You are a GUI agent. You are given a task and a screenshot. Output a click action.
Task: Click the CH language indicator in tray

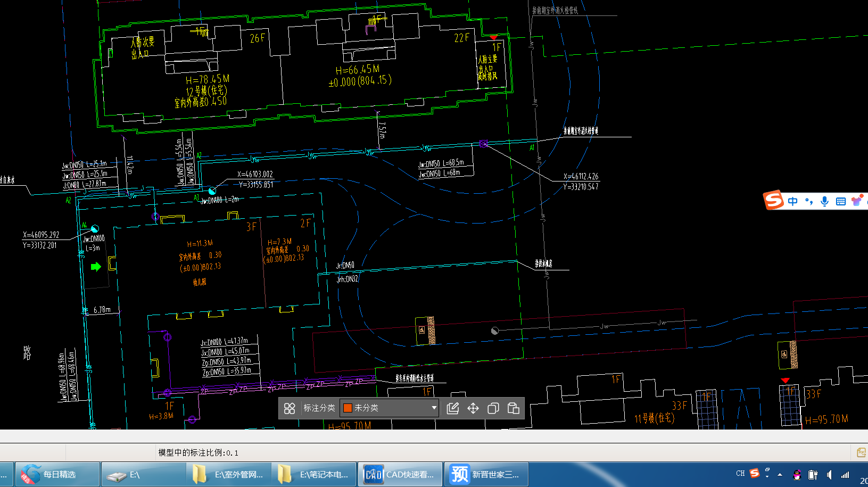click(740, 473)
